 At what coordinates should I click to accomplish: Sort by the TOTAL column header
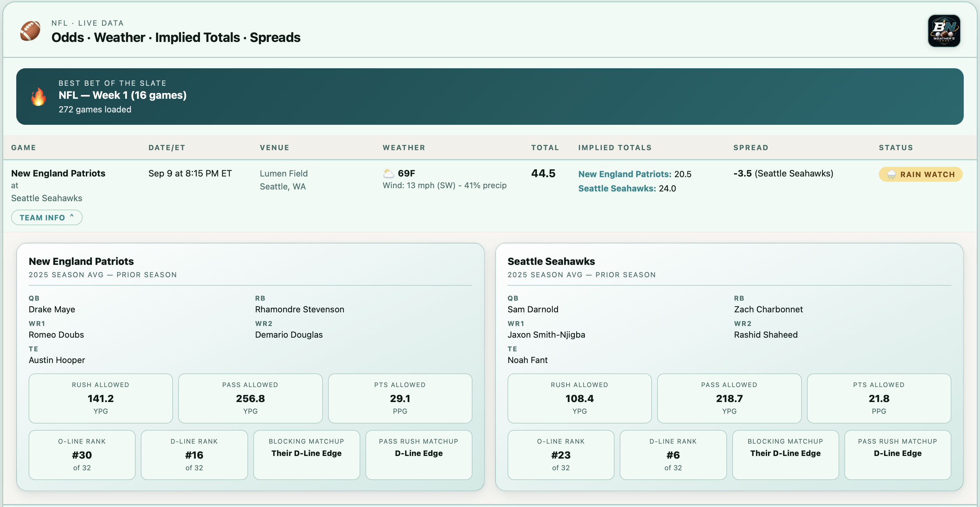click(x=545, y=148)
